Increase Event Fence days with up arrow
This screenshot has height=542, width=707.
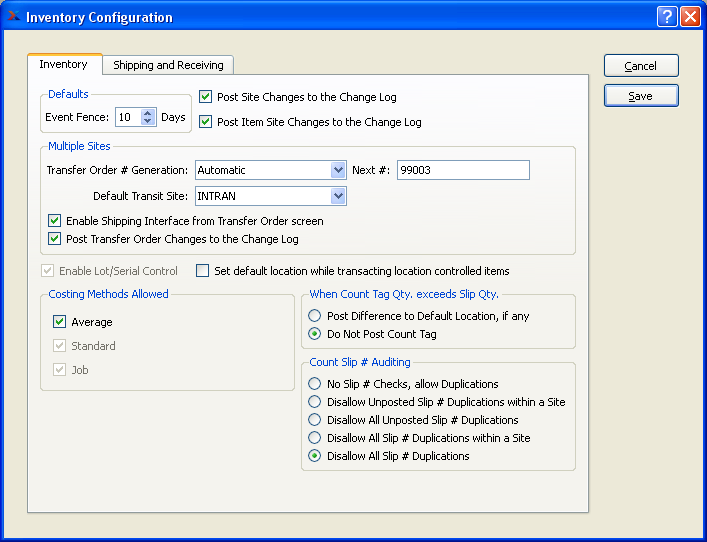148,113
